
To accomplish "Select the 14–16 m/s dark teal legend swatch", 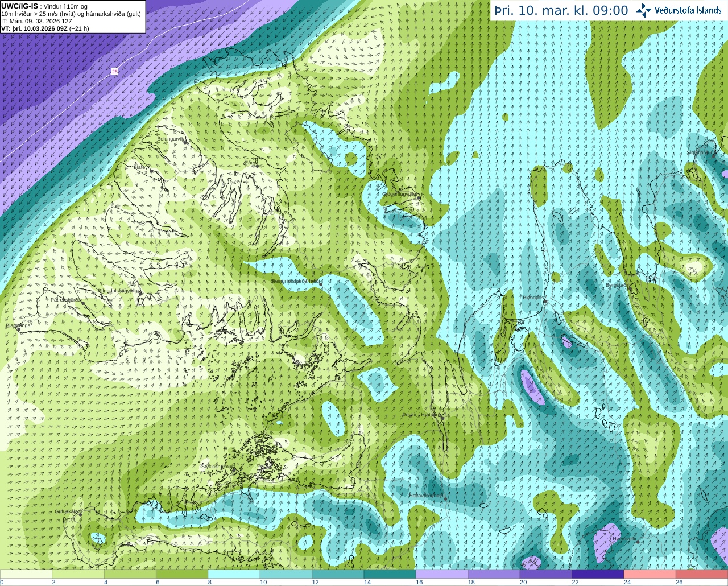I will tap(390, 574).
